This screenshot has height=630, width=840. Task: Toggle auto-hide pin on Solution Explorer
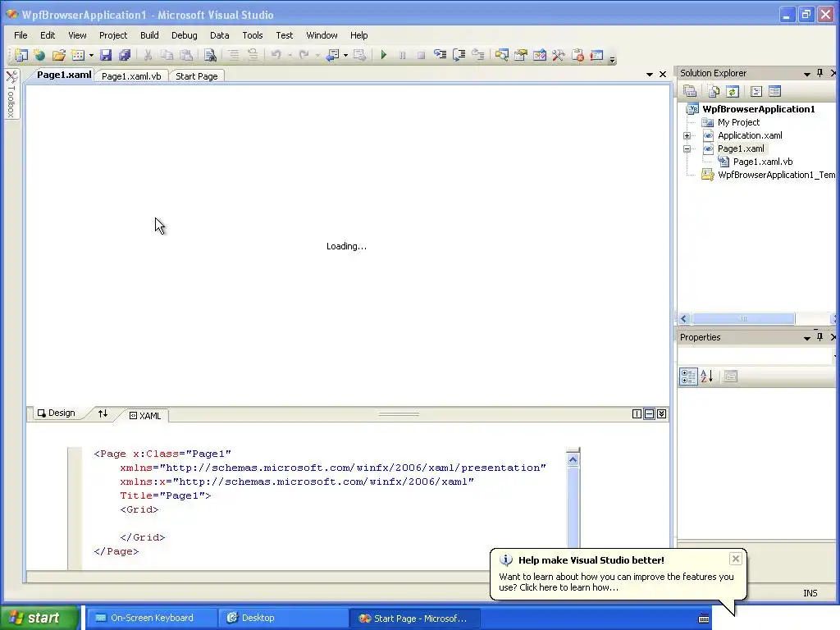819,73
